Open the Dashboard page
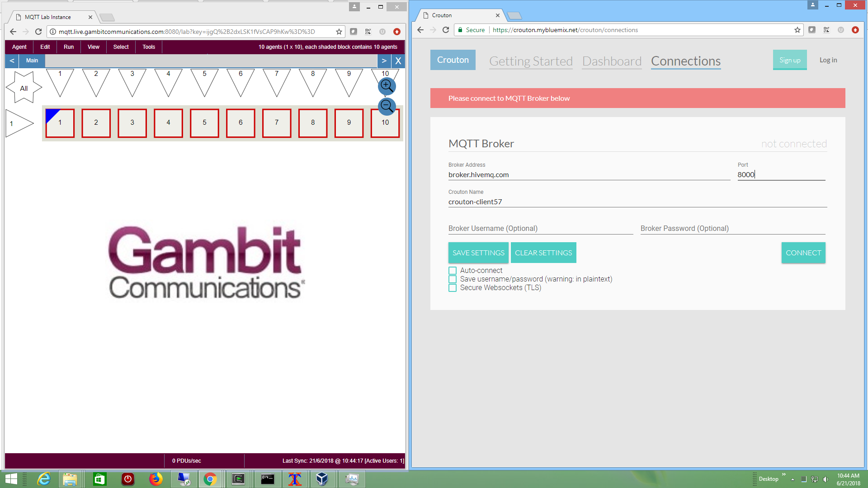Viewport: 868px width, 488px height. [612, 61]
